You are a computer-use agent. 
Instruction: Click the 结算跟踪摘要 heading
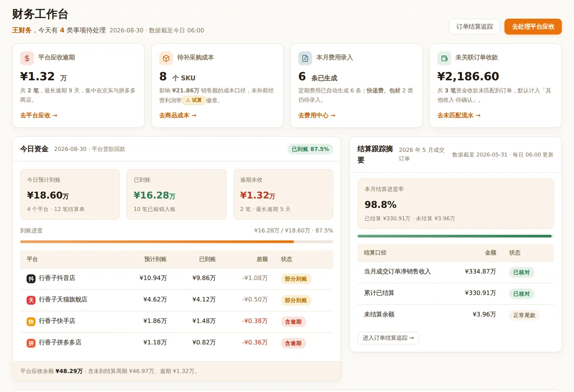(x=375, y=154)
